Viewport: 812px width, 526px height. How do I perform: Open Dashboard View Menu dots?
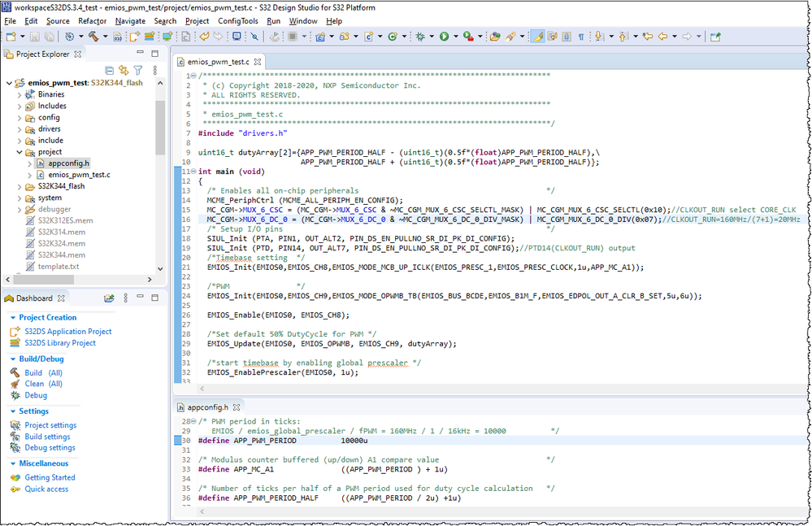click(x=125, y=298)
